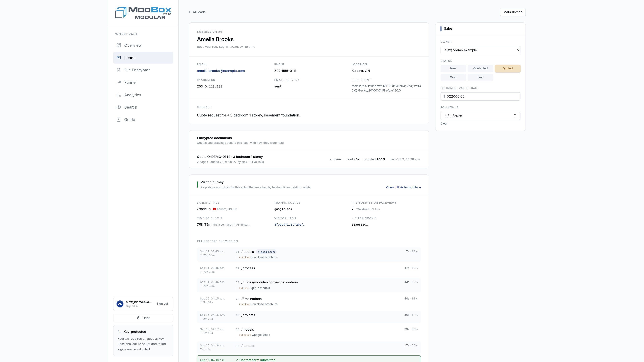Screen dimensions: 644x362
Task: Click the Amelia Brooks heading
Action: click(x=215, y=39)
